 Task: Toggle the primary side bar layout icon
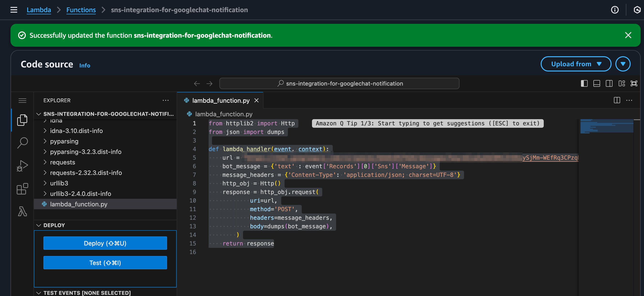(584, 83)
